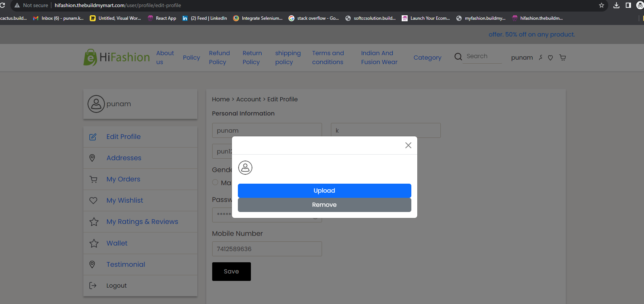Open the Inbox Gmail bookmark
644x304 pixels.
tap(58, 18)
